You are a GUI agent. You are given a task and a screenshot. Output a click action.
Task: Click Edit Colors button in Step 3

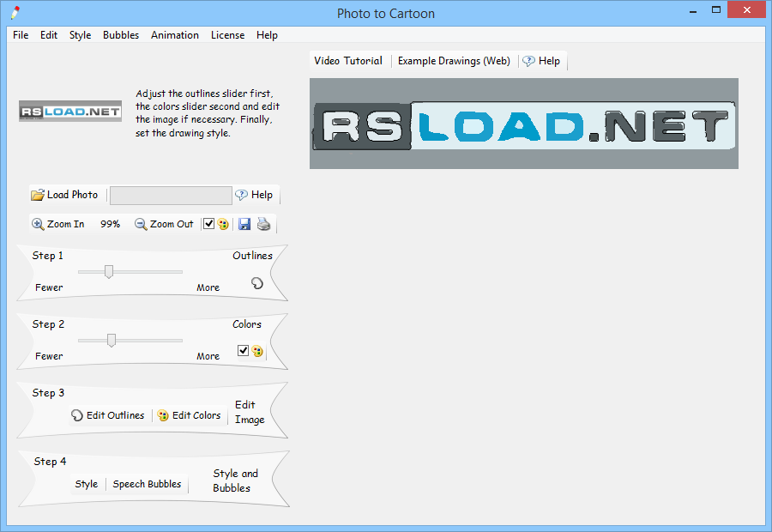tap(189, 415)
